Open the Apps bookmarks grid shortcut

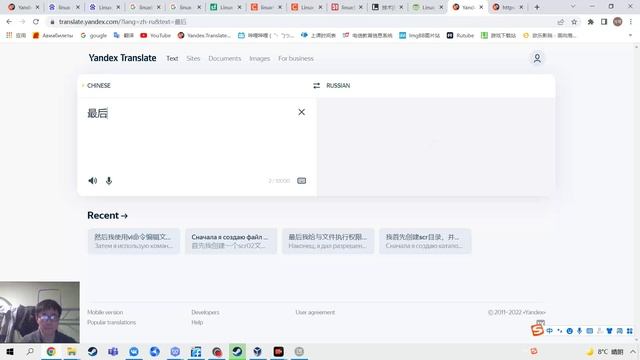pyautogui.click(x=16, y=36)
